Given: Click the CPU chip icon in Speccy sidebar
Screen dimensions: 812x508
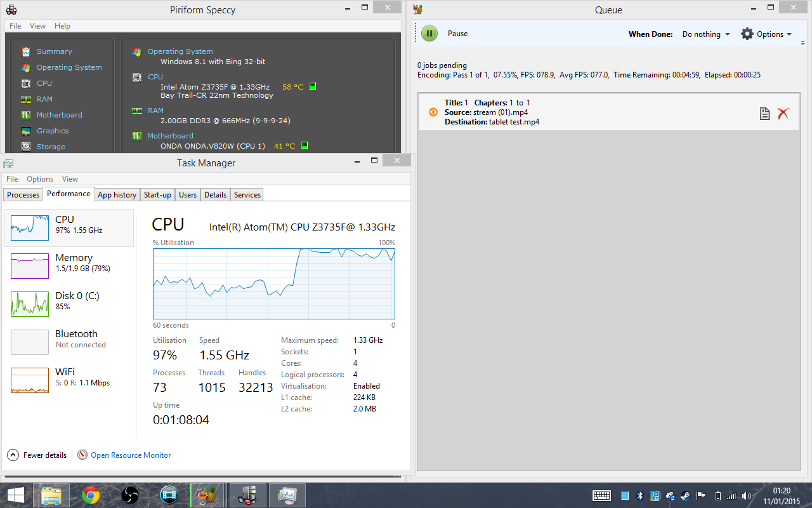Looking at the screenshot, I should click(x=26, y=83).
